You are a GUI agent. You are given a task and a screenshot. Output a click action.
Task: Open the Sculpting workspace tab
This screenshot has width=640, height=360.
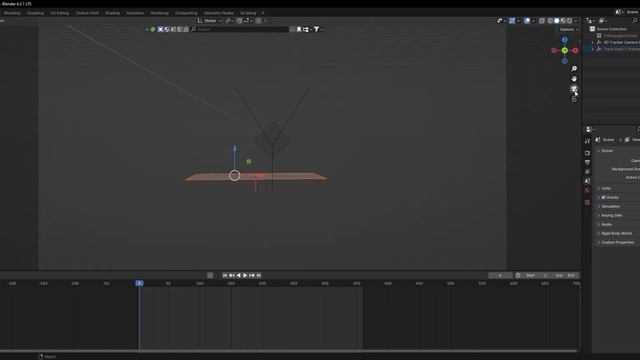point(36,13)
